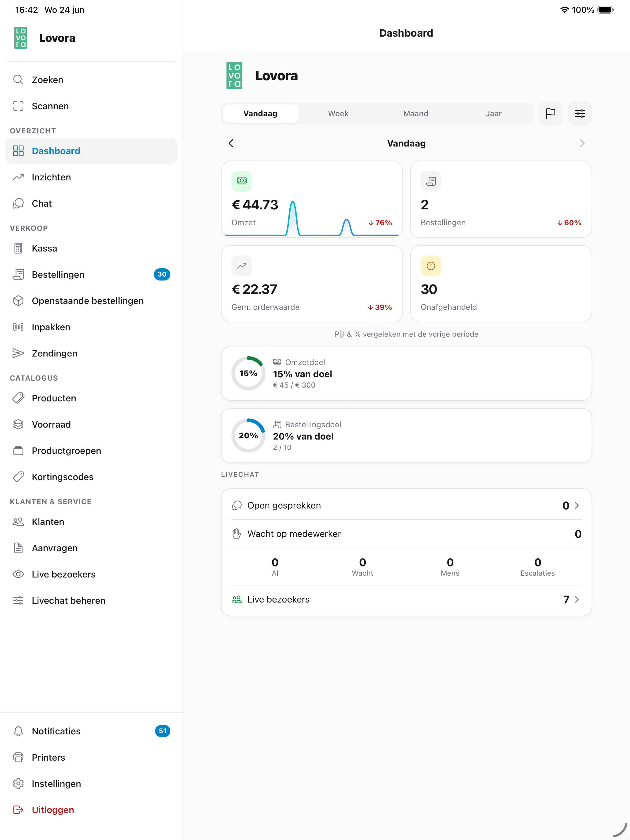Click the 16:42 clock in status bar
630x840 pixels.
coord(27,9)
